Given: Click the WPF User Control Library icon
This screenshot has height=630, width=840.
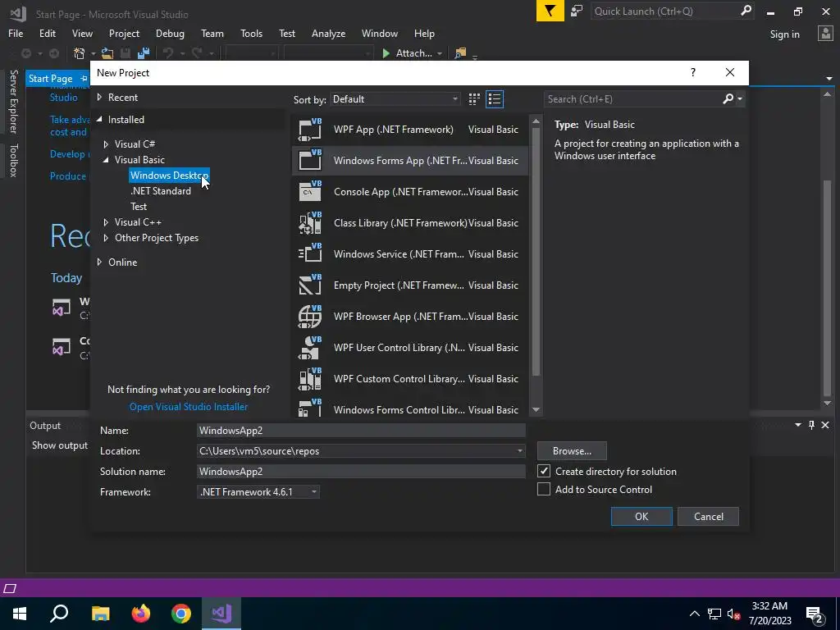Looking at the screenshot, I should 309,347.
